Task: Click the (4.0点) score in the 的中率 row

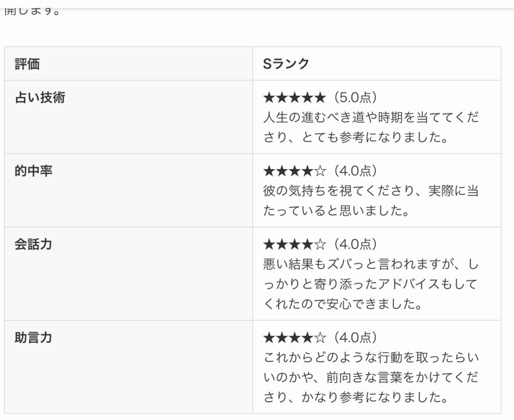Action: point(354,171)
